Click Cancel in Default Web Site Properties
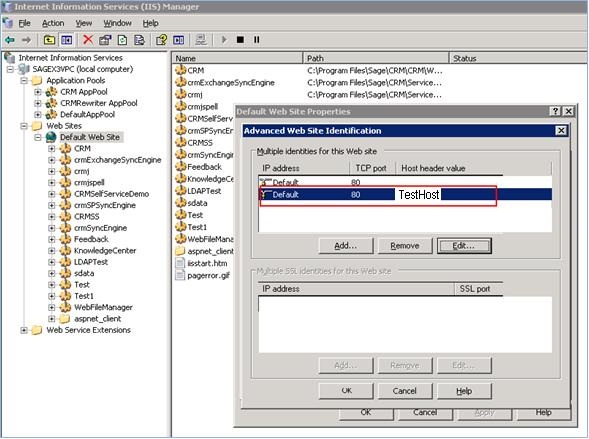This screenshot has height=439, width=589. coord(425,413)
